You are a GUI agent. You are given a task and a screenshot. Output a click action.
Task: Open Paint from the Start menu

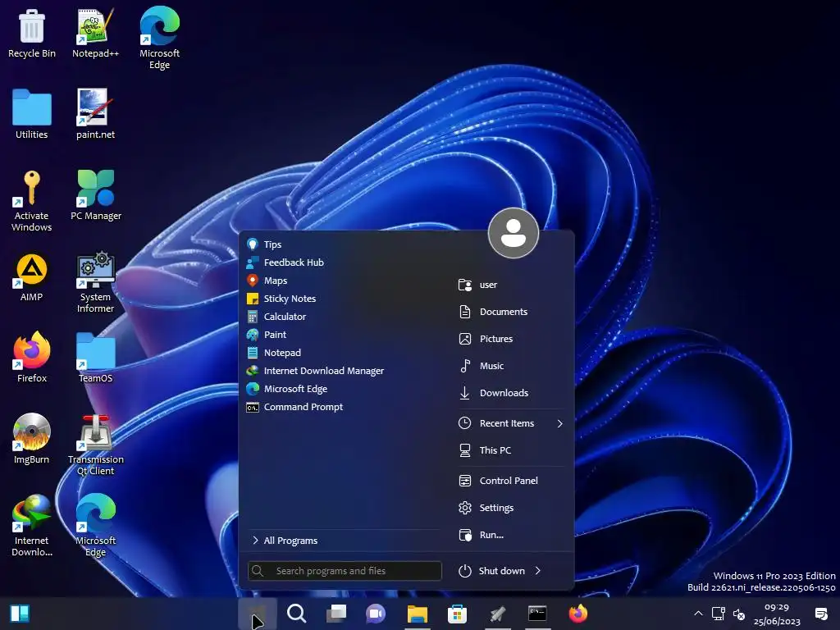[x=343, y=335]
